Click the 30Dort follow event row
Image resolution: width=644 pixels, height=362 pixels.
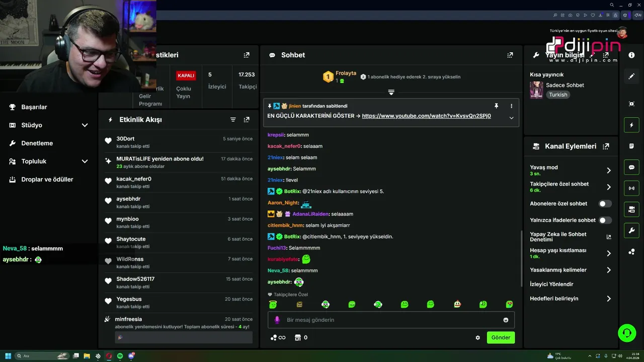[x=179, y=142]
